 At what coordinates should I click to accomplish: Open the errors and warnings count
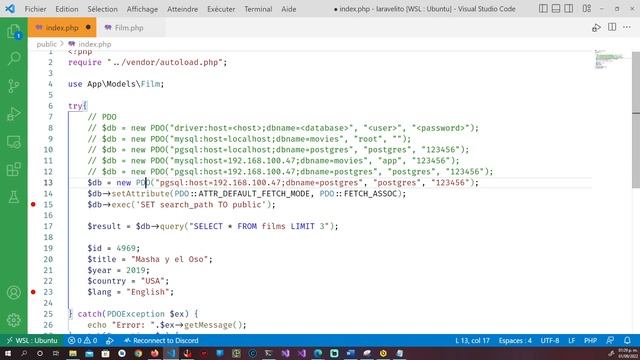click(83, 340)
